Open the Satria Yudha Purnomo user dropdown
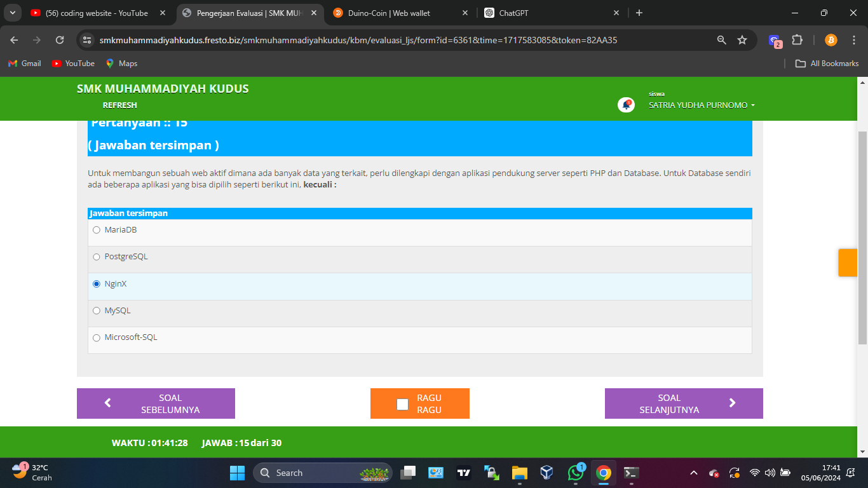 pos(702,105)
